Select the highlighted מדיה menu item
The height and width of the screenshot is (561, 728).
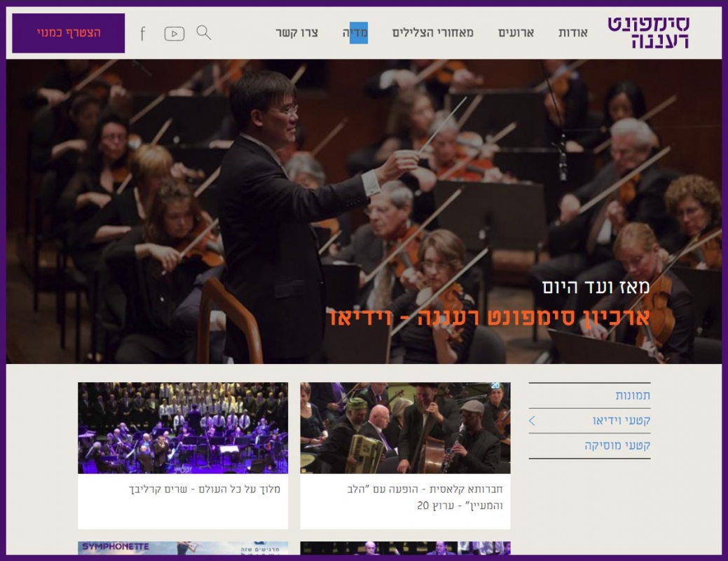point(355,33)
